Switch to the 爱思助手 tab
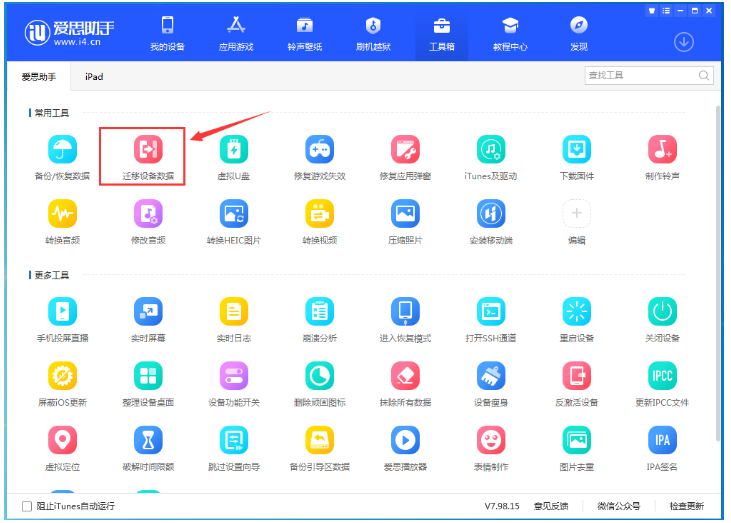 [x=39, y=77]
